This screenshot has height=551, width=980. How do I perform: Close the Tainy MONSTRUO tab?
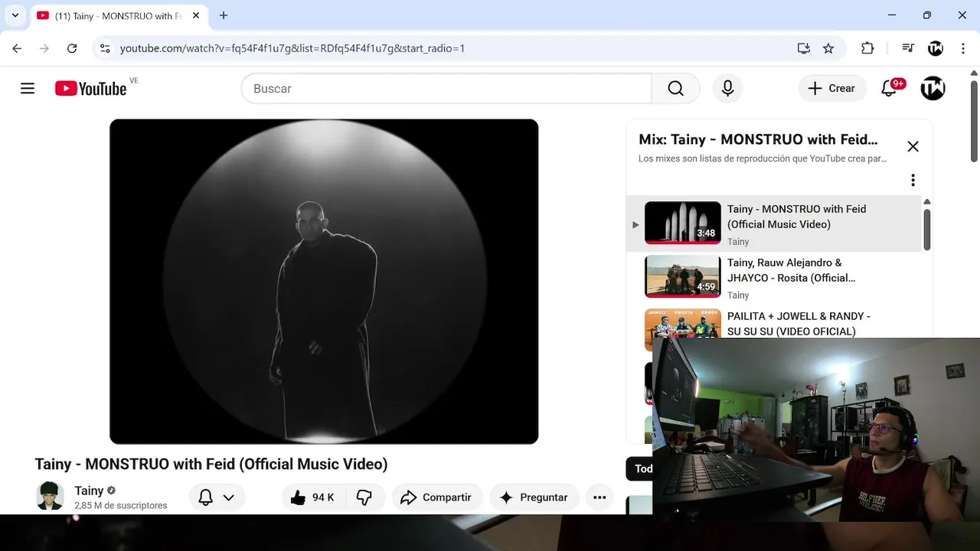click(x=195, y=15)
